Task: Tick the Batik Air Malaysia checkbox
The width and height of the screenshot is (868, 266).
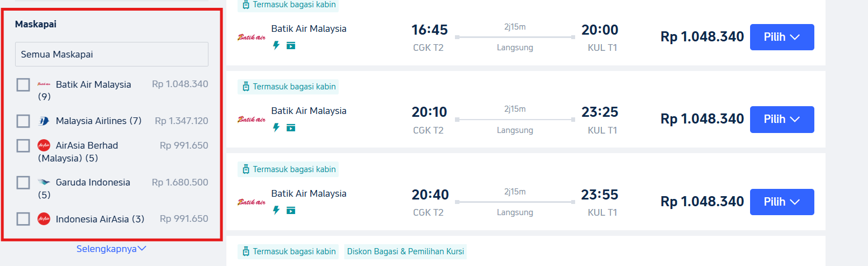Action: [23, 85]
